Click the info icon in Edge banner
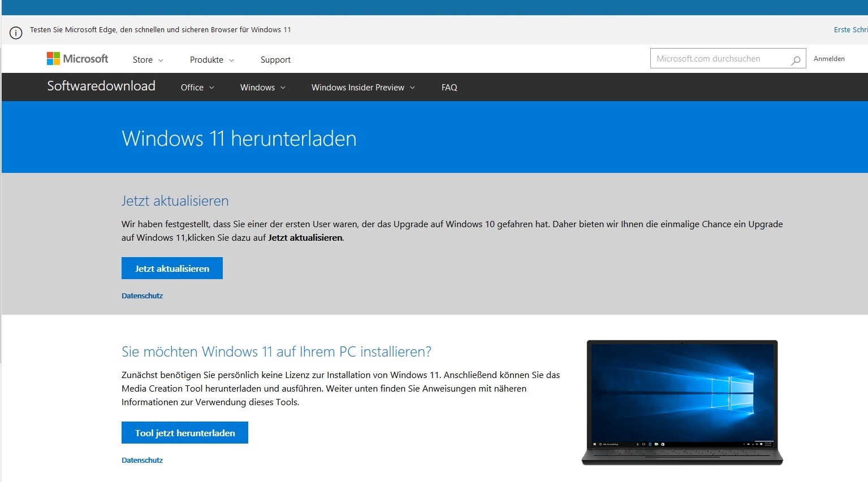 [16, 33]
